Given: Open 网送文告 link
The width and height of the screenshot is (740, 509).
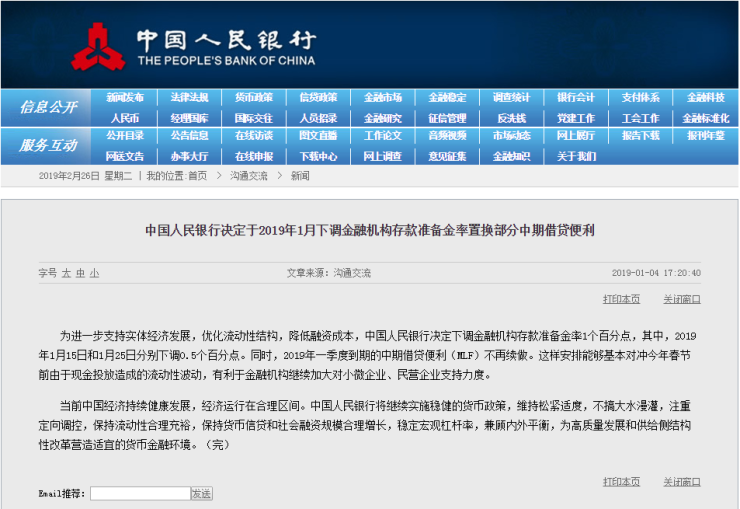Looking at the screenshot, I should 125,157.
